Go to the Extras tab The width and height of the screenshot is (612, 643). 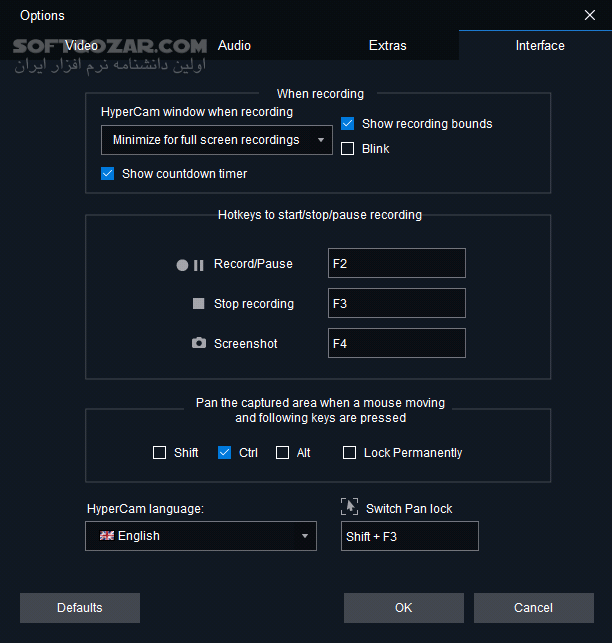(x=387, y=45)
